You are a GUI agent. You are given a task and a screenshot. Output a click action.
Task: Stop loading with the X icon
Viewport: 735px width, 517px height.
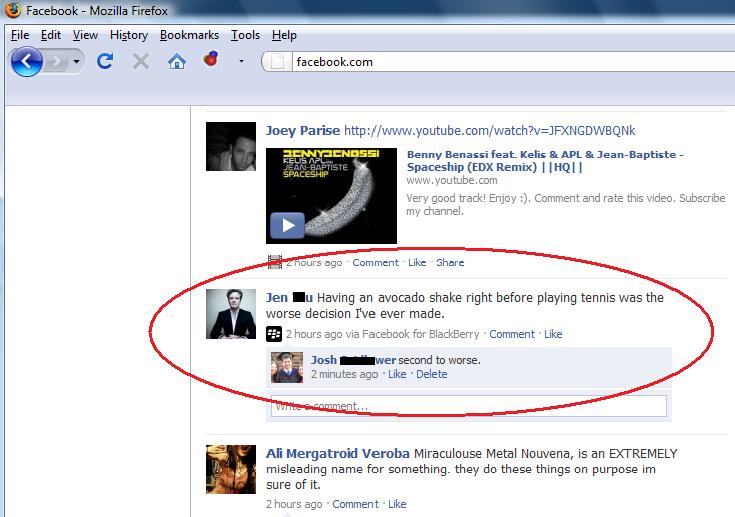(x=141, y=61)
